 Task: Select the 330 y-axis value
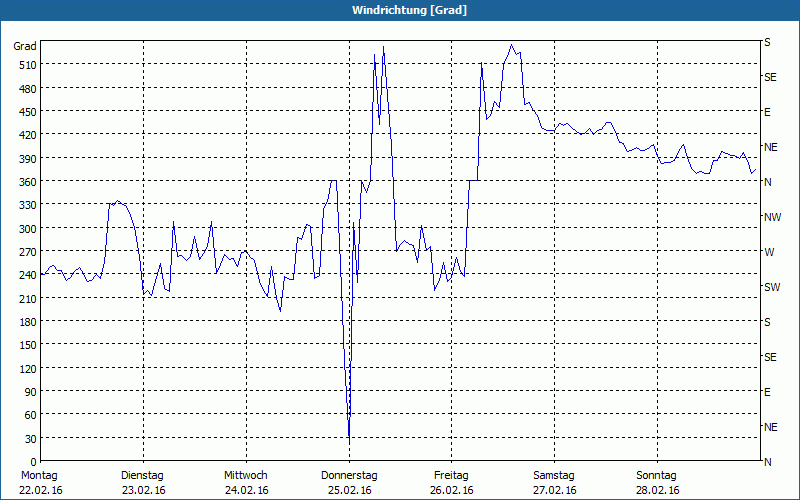pos(28,205)
